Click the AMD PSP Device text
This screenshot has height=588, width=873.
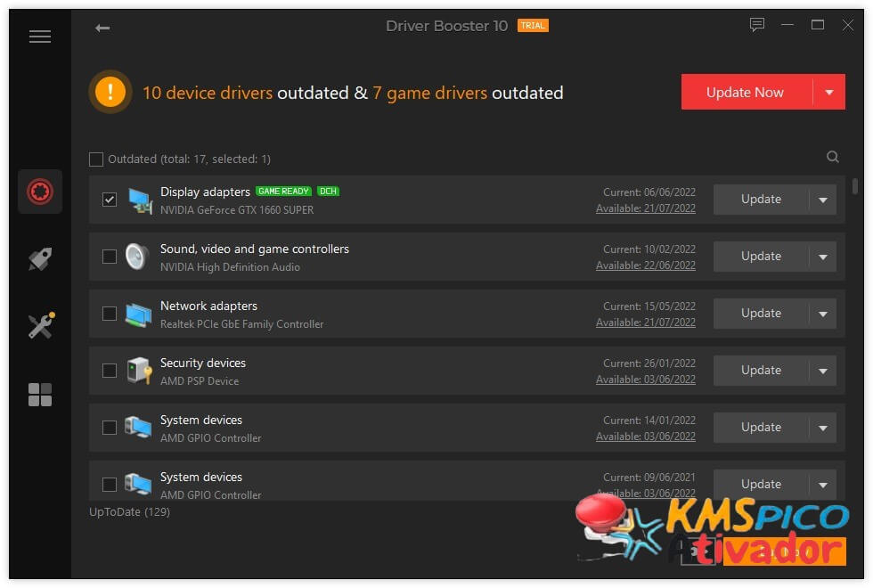click(x=200, y=381)
